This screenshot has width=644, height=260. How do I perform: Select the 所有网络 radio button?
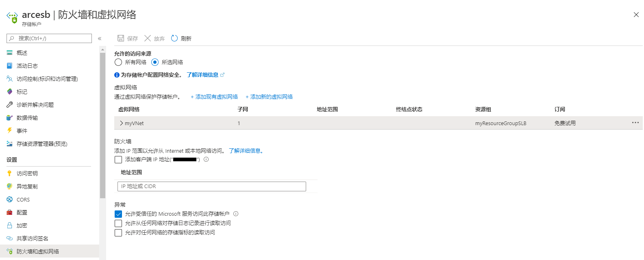pos(118,62)
